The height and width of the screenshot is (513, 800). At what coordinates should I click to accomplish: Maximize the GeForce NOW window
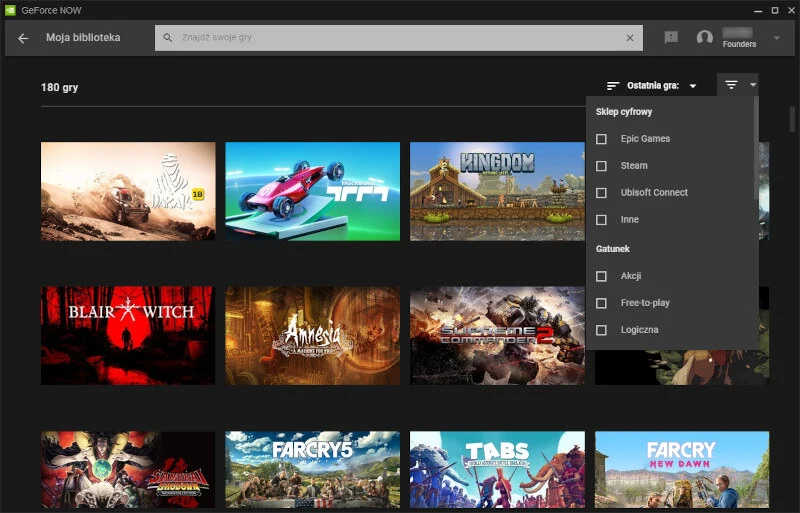775,10
